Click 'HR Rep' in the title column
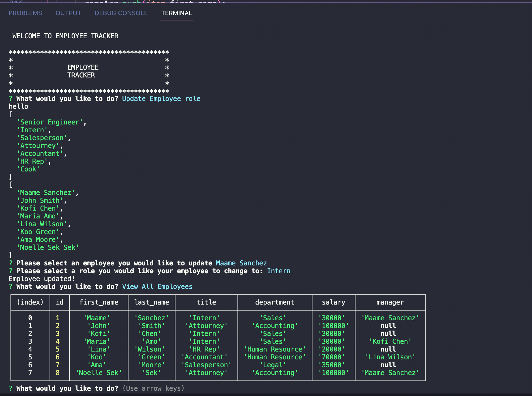Viewport: 532px width, 396px height. point(204,349)
